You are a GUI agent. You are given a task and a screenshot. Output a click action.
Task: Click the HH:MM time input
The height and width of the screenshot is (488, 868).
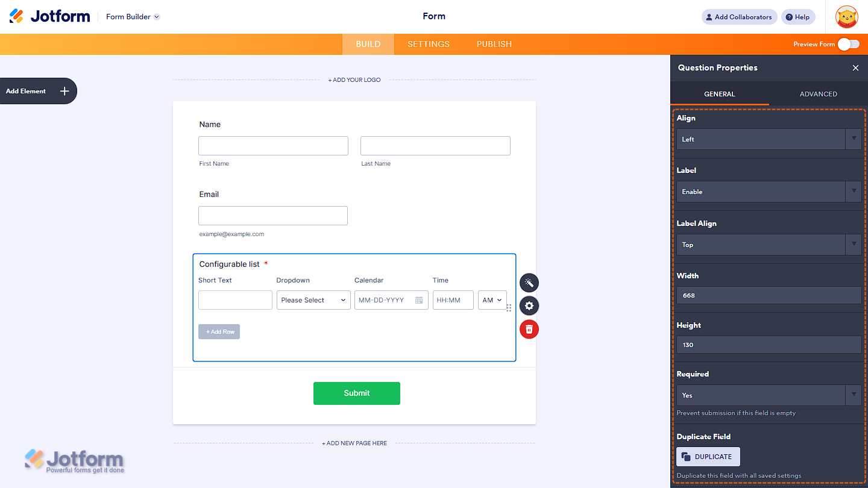pyautogui.click(x=453, y=300)
